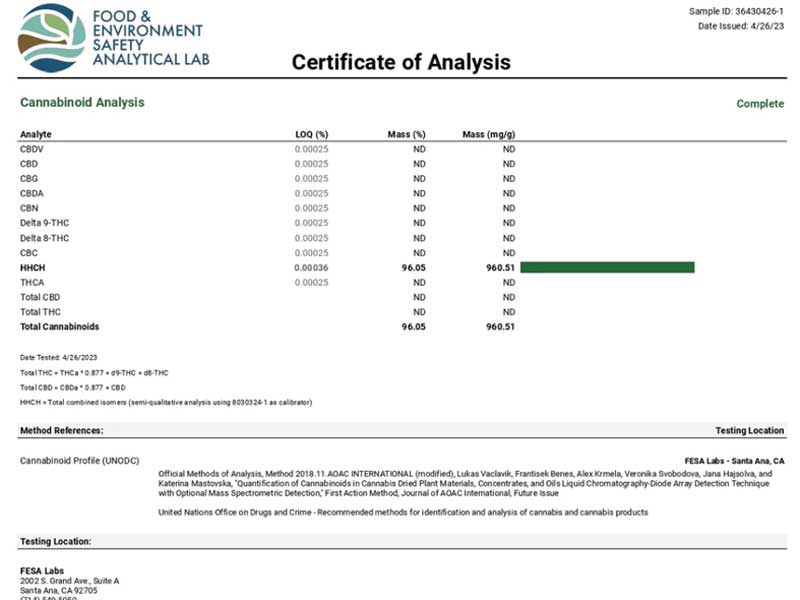Click the 2002 S. Grand Ave address line
This screenshot has height=600, width=800.
click(69, 580)
